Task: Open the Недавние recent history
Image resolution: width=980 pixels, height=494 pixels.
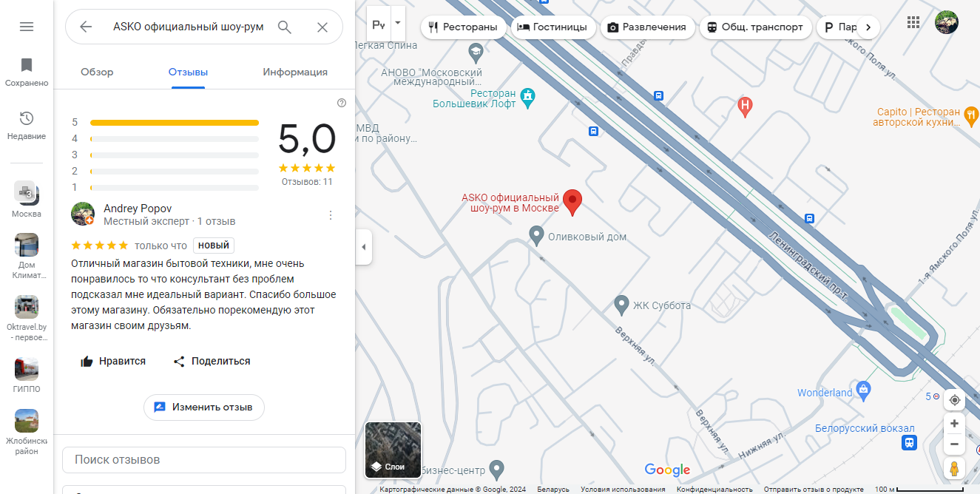Action: coord(27,126)
